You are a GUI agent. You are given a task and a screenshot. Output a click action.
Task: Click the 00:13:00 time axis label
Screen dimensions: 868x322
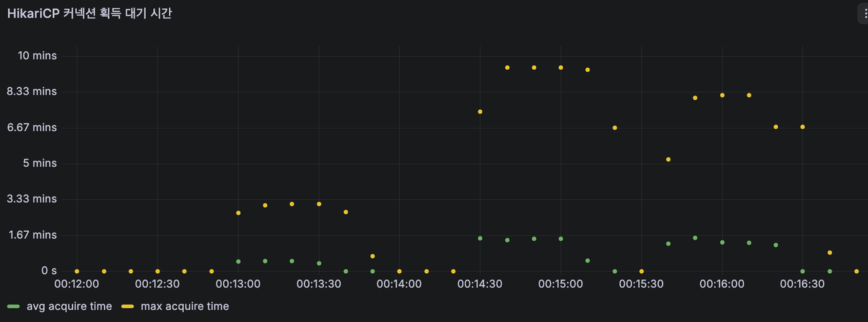(x=238, y=284)
